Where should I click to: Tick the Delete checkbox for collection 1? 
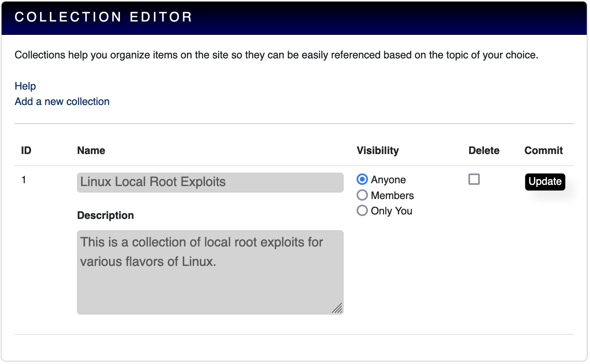coord(474,179)
